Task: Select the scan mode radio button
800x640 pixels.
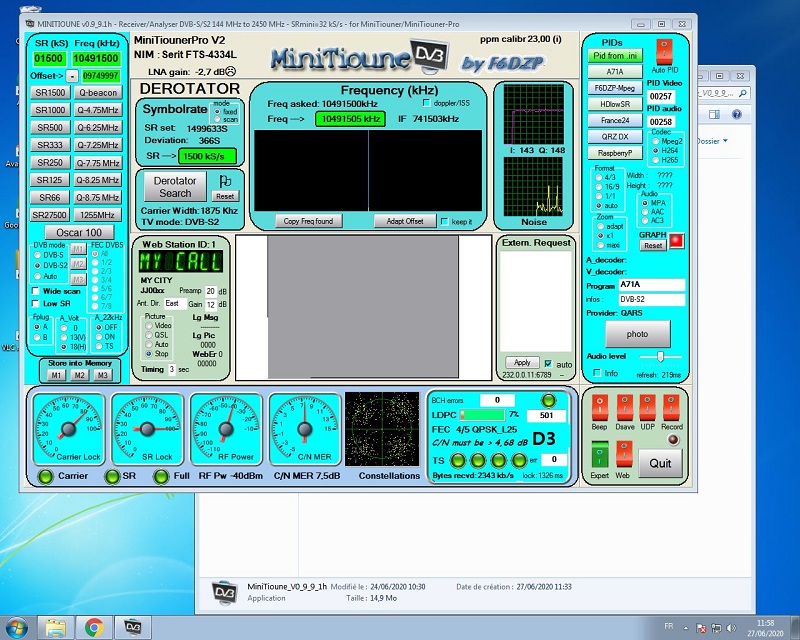Action: (221, 119)
